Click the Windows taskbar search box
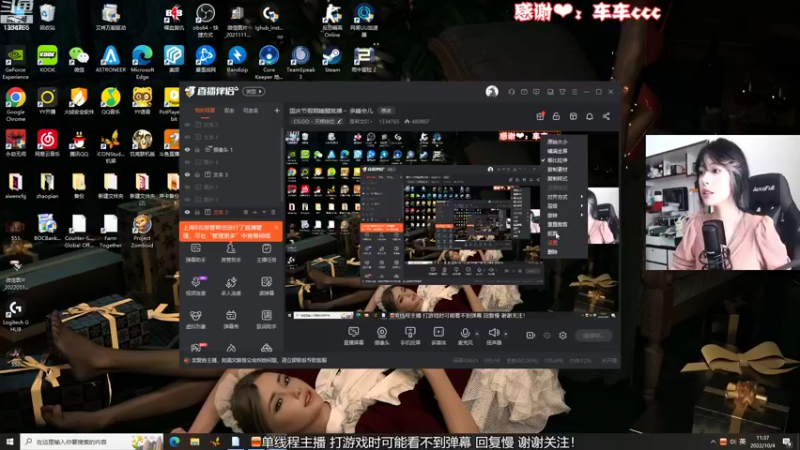Viewport: 800px width, 450px height. [92, 442]
